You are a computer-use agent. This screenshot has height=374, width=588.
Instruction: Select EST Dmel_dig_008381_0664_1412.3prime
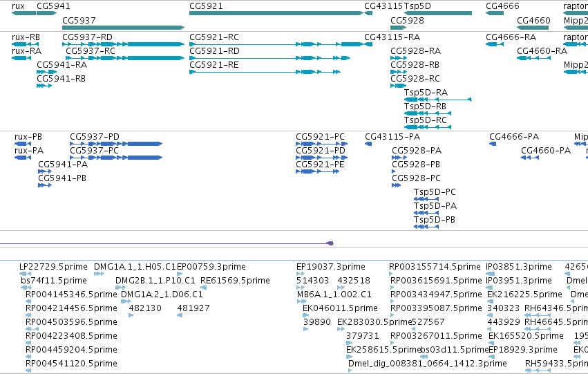[x=350, y=371]
